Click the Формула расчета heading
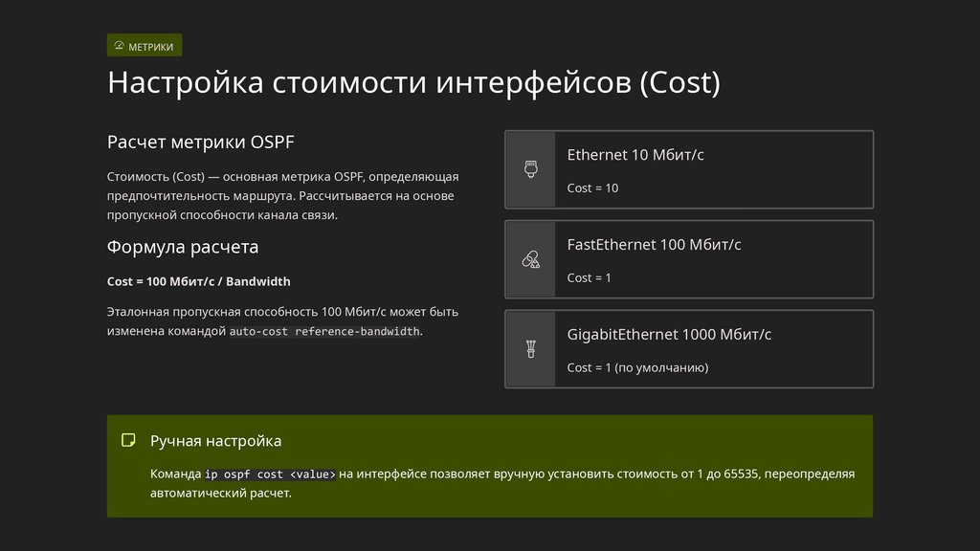980x551 pixels. pyautogui.click(x=183, y=247)
